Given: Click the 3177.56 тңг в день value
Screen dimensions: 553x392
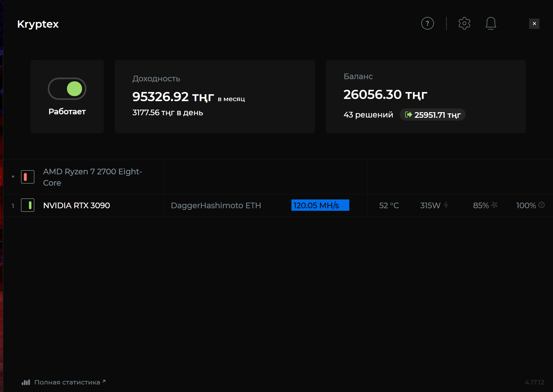Looking at the screenshot, I should [x=168, y=112].
